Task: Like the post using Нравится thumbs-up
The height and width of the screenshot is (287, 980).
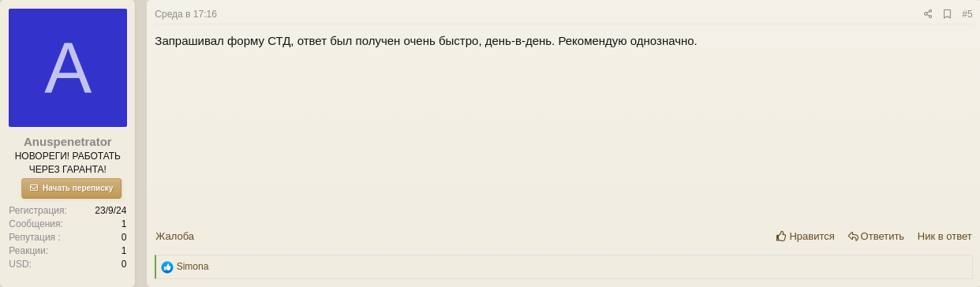Action: (x=805, y=236)
